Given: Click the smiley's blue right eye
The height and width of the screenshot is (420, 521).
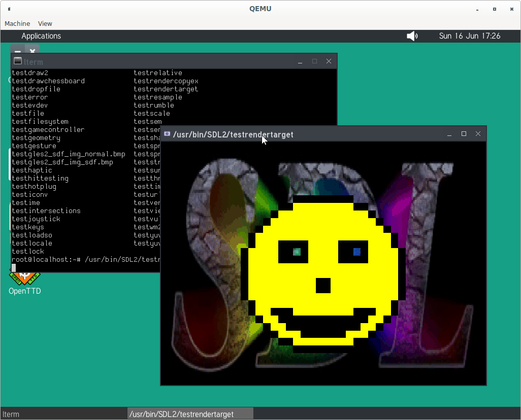Looking at the screenshot, I should (x=357, y=252).
